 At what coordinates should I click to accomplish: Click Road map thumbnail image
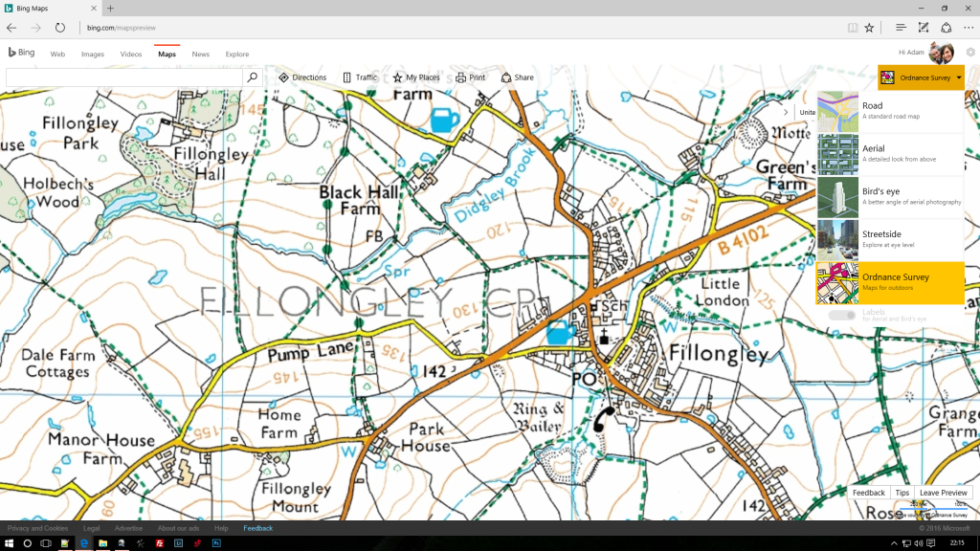pos(837,111)
